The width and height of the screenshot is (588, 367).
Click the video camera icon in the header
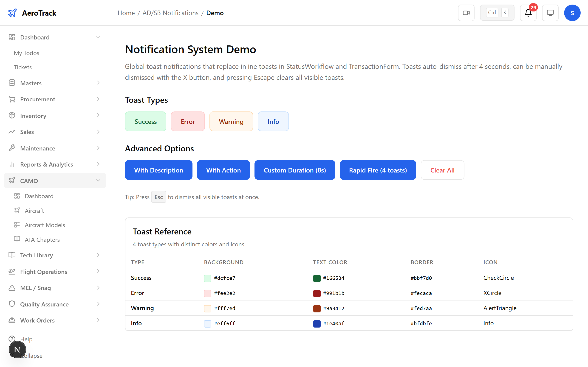pos(466,13)
